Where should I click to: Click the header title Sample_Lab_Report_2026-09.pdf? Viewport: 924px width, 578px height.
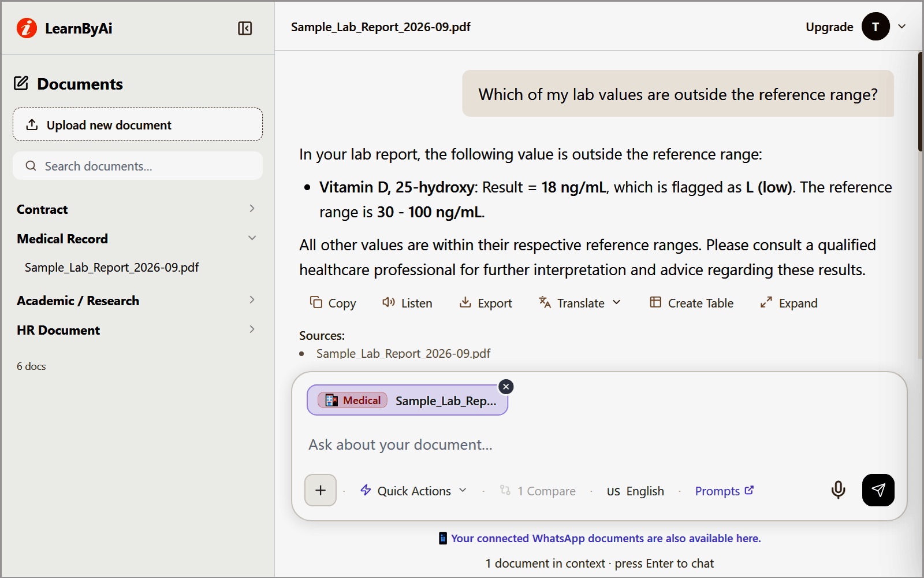click(381, 27)
